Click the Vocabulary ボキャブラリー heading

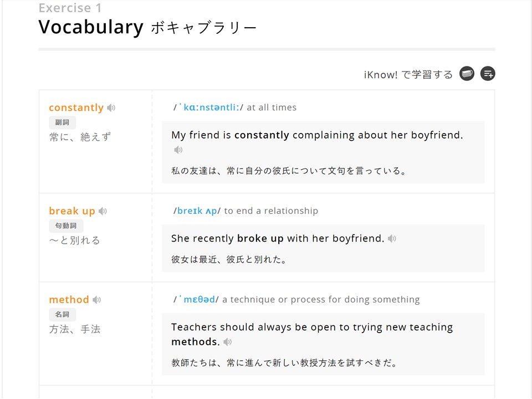tap(147, 27)
